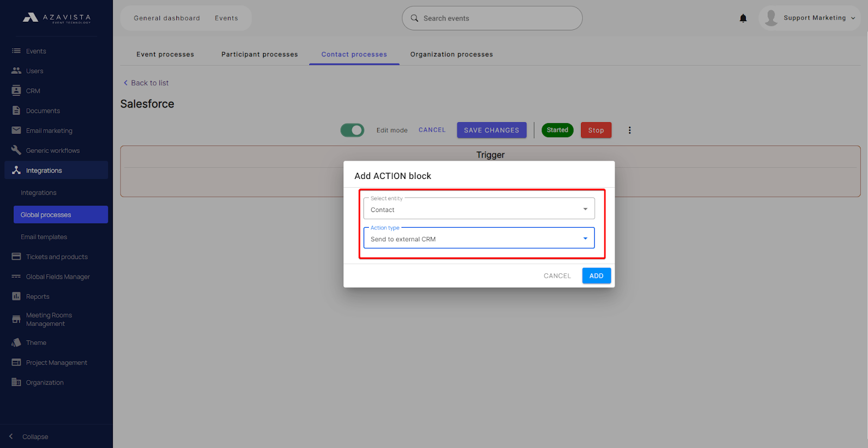
Task: Click the Salesforce process title
Action: pos(147,104)
